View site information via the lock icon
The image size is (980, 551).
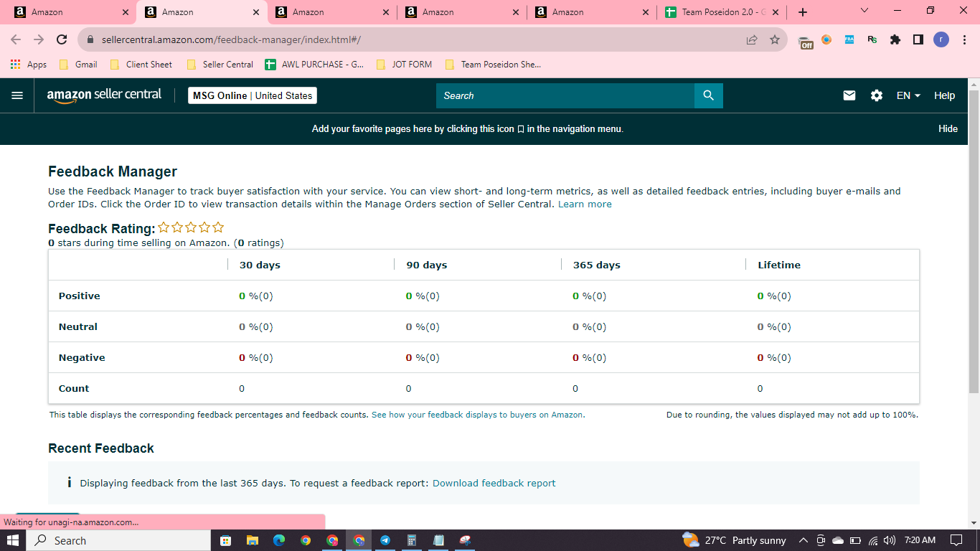pos(90,40)
